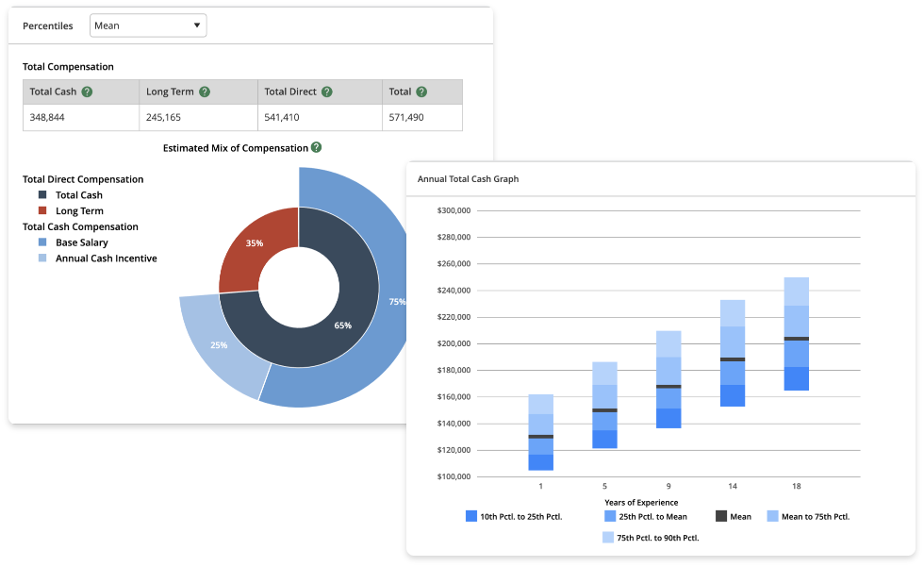Click the Long Term red legend swatch

coord(42,211)
